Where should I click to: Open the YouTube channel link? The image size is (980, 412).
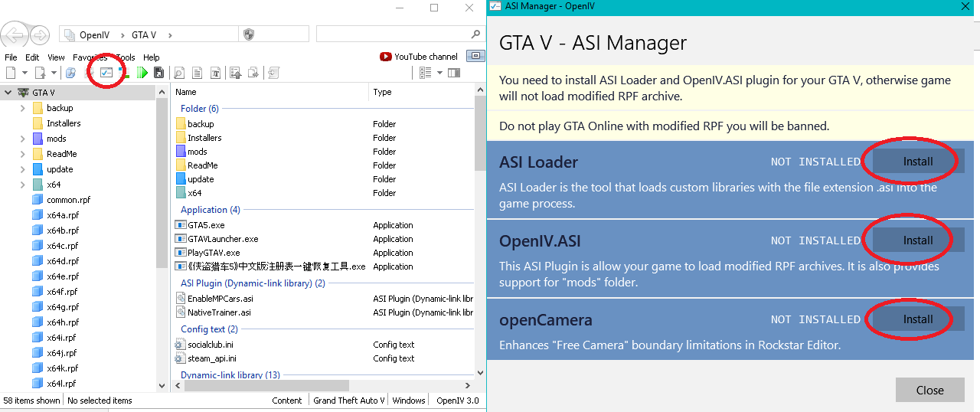click(419, 56)
